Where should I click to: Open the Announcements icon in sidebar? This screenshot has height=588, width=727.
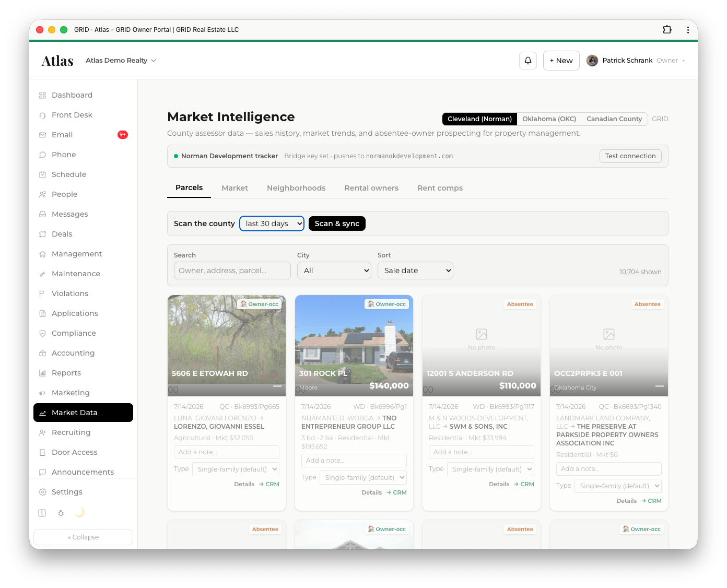click(42, 472)
